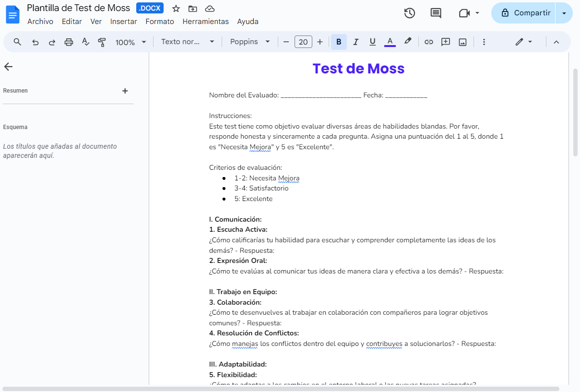The width and height of the screenshot is (580, 392).
Task: Toggle italic formatting
Action: 355,42
